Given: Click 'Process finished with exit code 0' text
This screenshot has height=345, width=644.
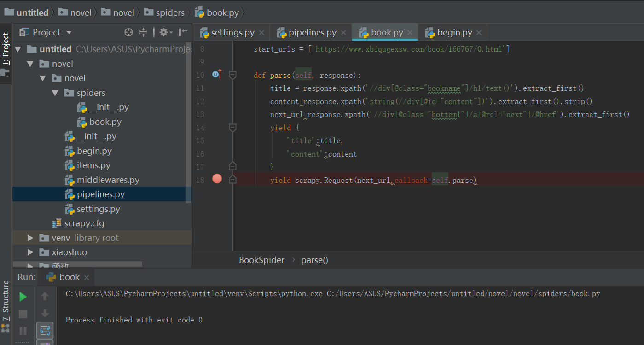Looking at the screenshot, I should click(134, 320).
